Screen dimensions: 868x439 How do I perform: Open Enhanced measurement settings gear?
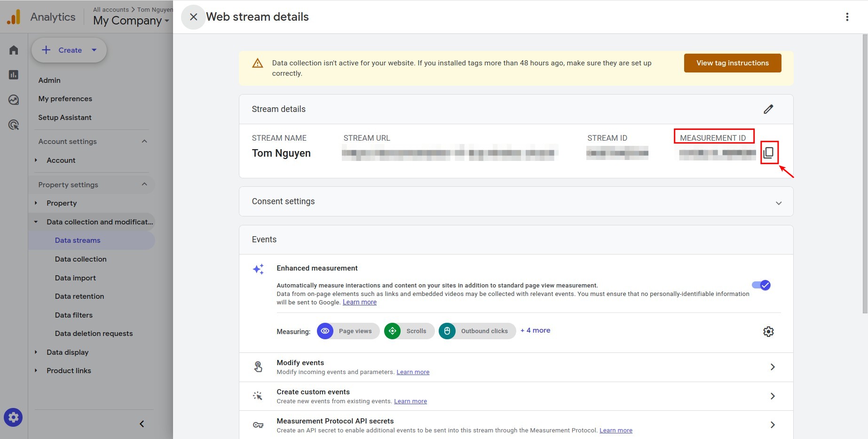(768, 332)
